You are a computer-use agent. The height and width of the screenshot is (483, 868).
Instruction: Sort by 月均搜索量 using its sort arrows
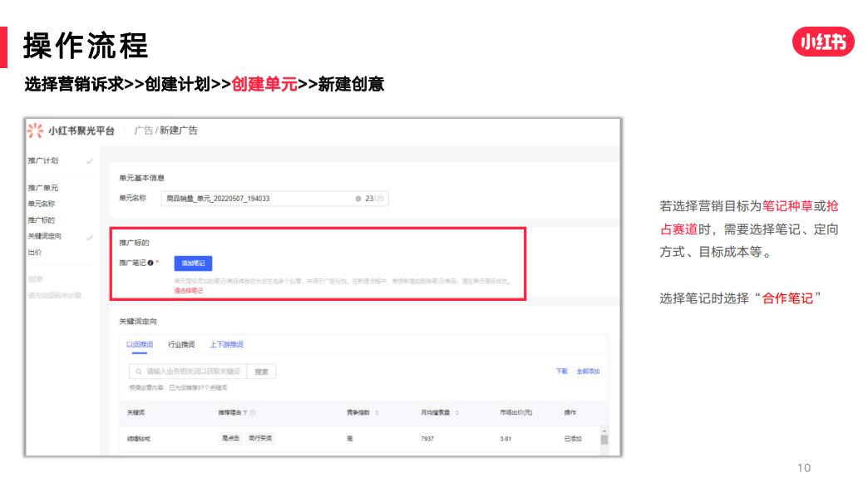tap(457, 412)
